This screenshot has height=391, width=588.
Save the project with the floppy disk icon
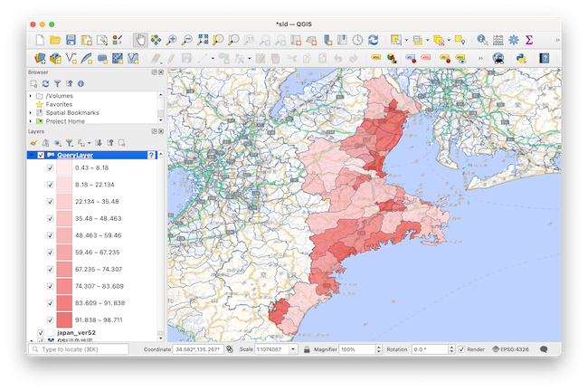(x=71, y=40)
